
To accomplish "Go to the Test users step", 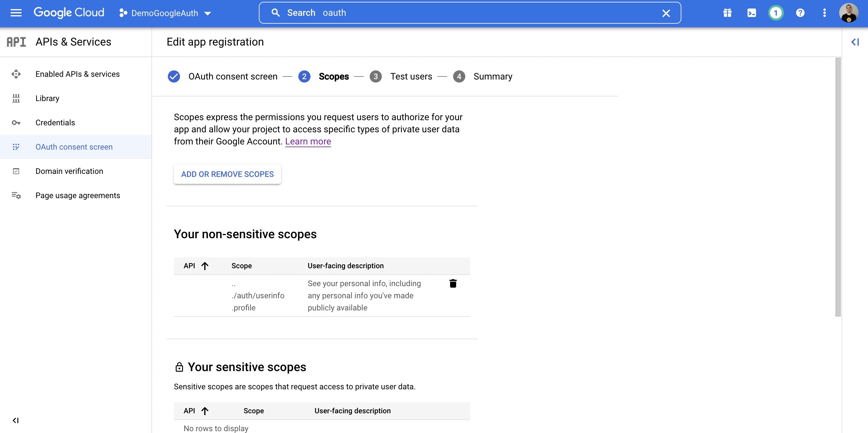I will [411, 76].
